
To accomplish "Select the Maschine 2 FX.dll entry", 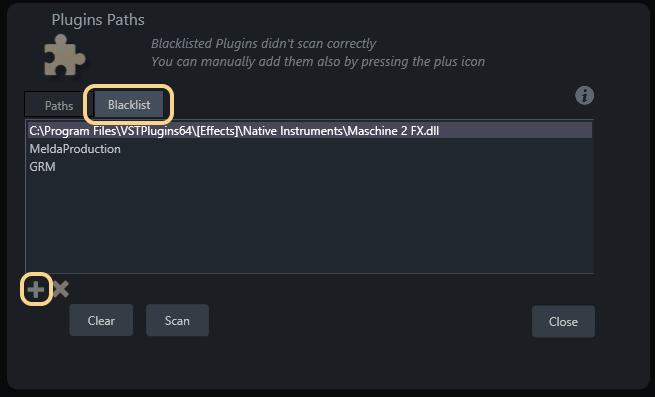I will (x=310, y=131).
